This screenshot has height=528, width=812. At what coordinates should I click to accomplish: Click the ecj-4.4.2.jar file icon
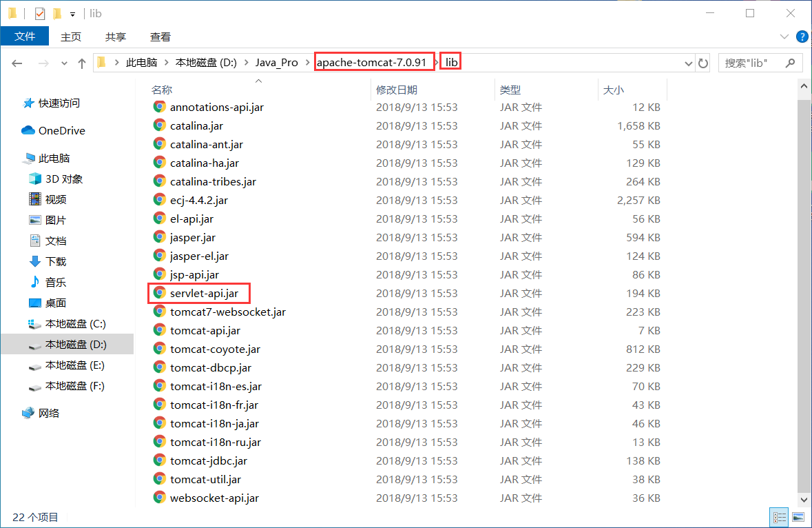click(x=160, y=200)
